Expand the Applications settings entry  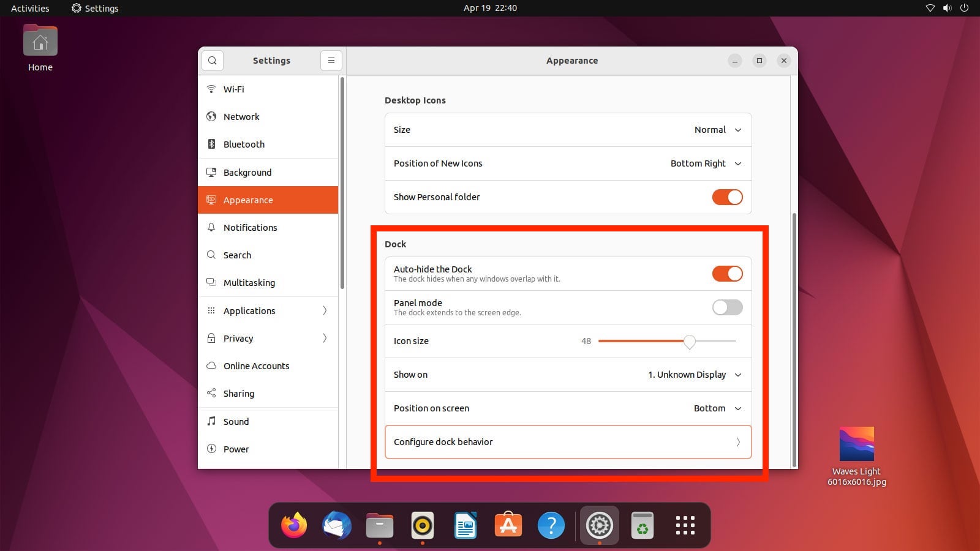(268, 310)
